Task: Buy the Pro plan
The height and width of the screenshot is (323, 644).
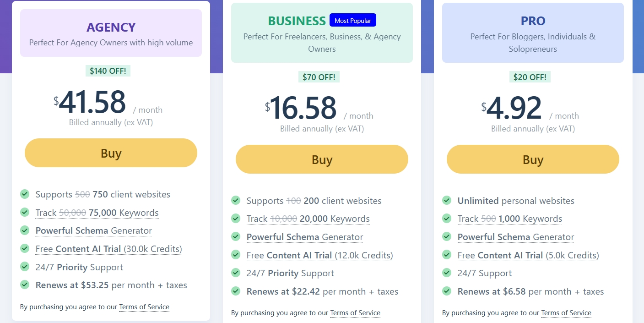Action: [533, 159]
